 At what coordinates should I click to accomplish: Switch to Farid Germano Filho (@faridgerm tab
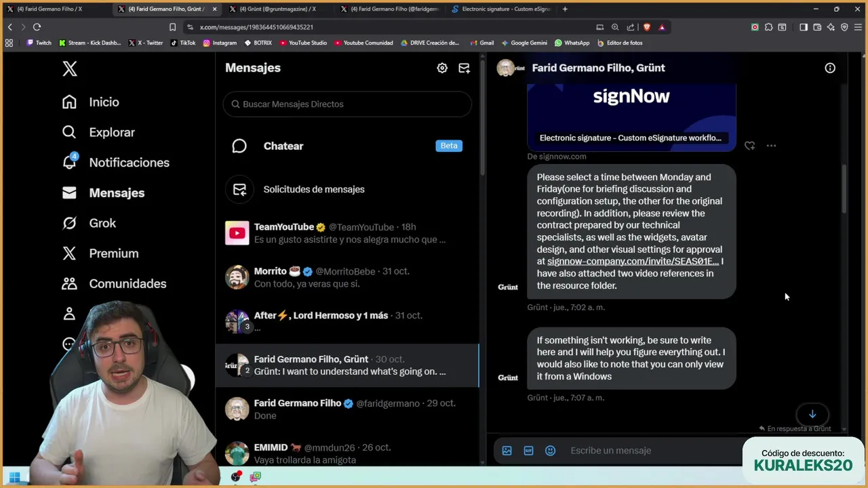(389, 9)
